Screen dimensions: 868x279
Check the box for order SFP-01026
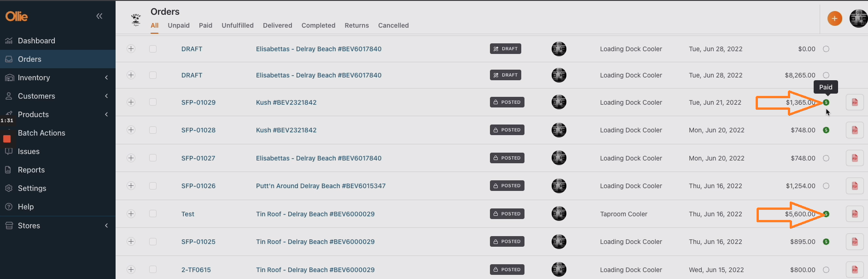click(153, 186)
